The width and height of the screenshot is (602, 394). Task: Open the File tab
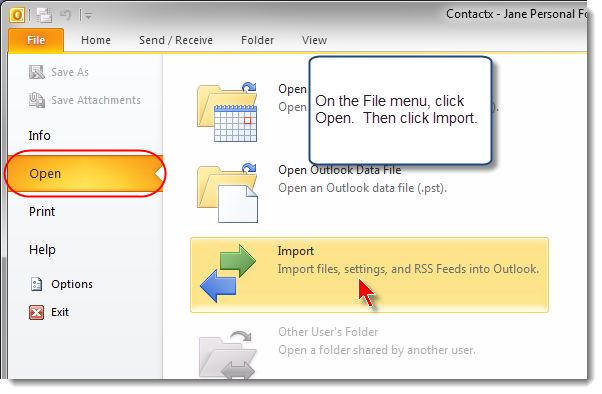pyautogui.click(x=36, y=40)
